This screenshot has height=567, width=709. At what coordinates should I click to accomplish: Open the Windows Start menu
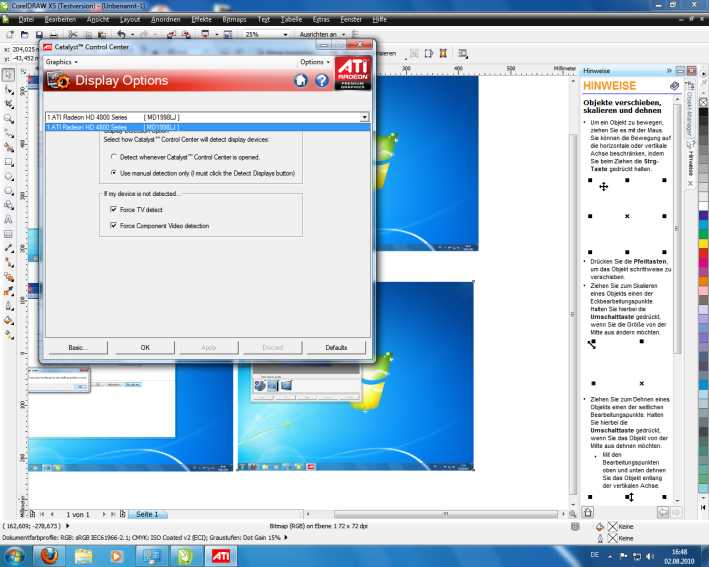point(14,556)
